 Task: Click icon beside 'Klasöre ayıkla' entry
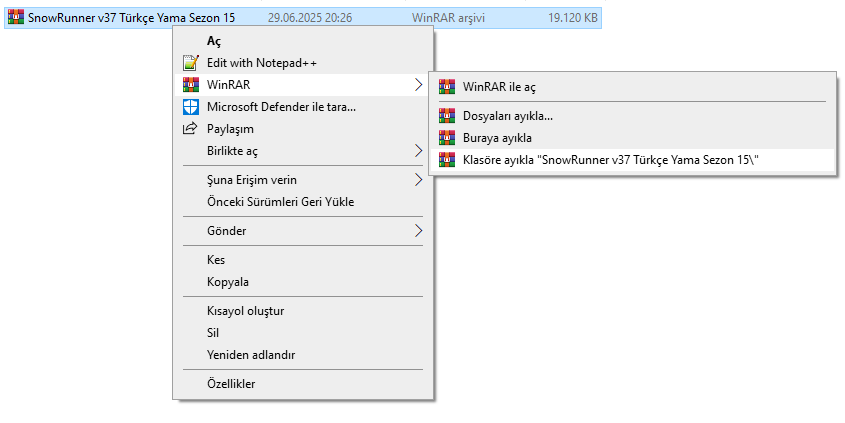(x=446, y=159)
